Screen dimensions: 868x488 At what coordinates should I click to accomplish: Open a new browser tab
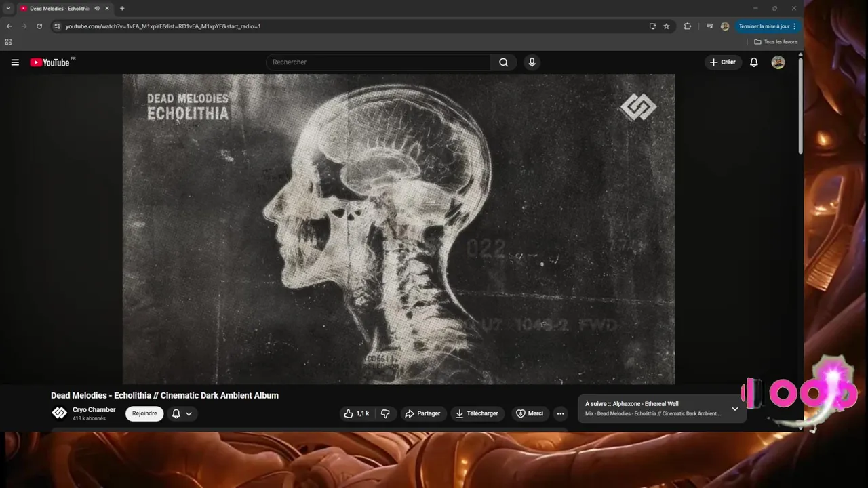pyautogui.click(x=122, y=9)
